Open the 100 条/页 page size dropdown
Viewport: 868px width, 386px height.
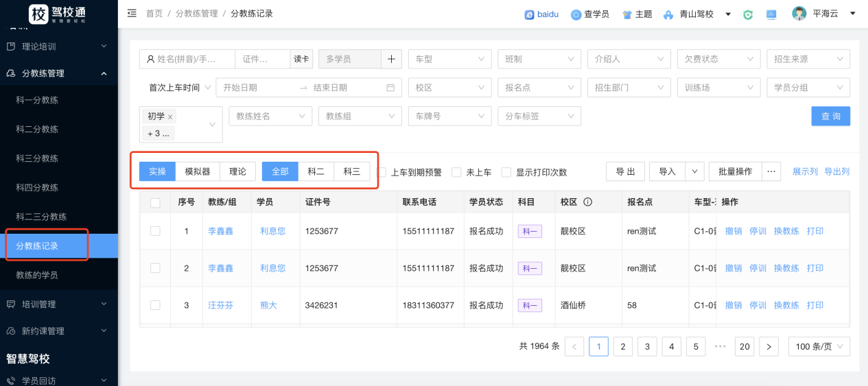click(x=819, y=347)
